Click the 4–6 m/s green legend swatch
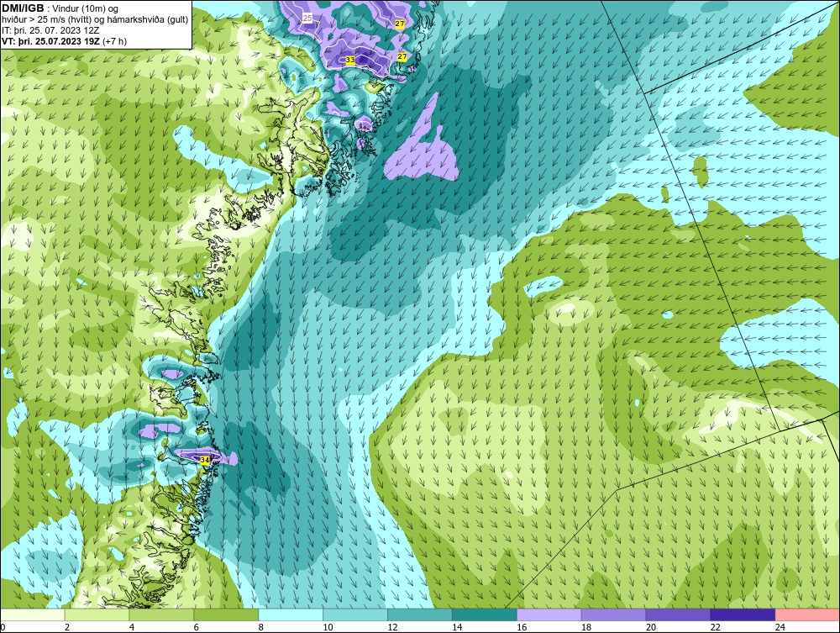Screen dimensions: 840x633 tap(162, 615)
